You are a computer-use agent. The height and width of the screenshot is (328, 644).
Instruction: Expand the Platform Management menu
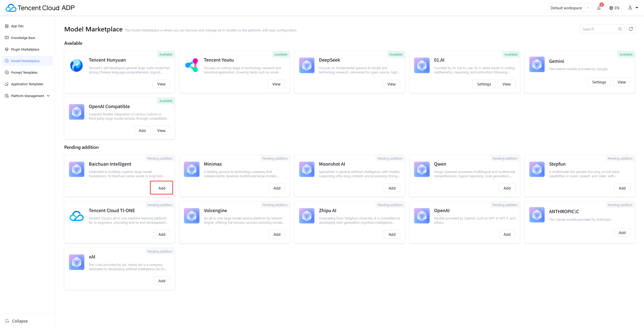[x=27, y=96]
